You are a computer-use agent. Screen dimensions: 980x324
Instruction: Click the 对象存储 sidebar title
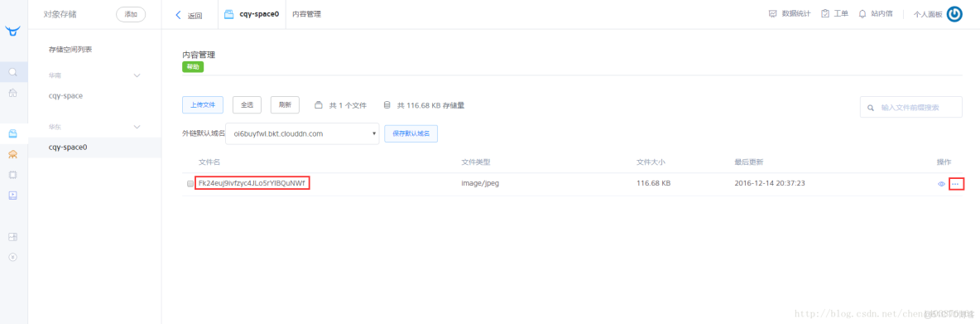(x=60, y=14)
